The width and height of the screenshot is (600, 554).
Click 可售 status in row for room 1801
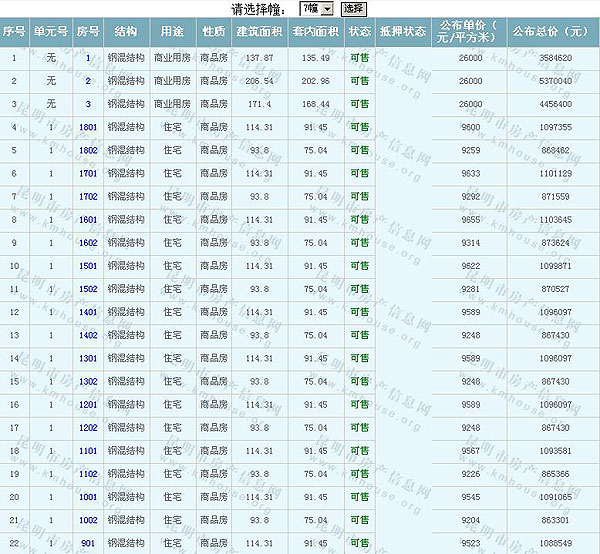pos(359,127)
